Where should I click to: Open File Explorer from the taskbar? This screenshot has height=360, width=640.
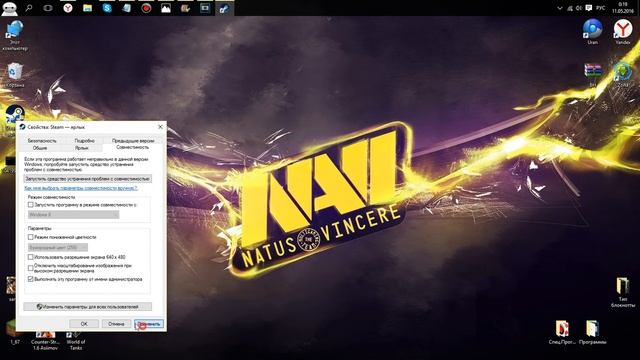tap(87, 8)
